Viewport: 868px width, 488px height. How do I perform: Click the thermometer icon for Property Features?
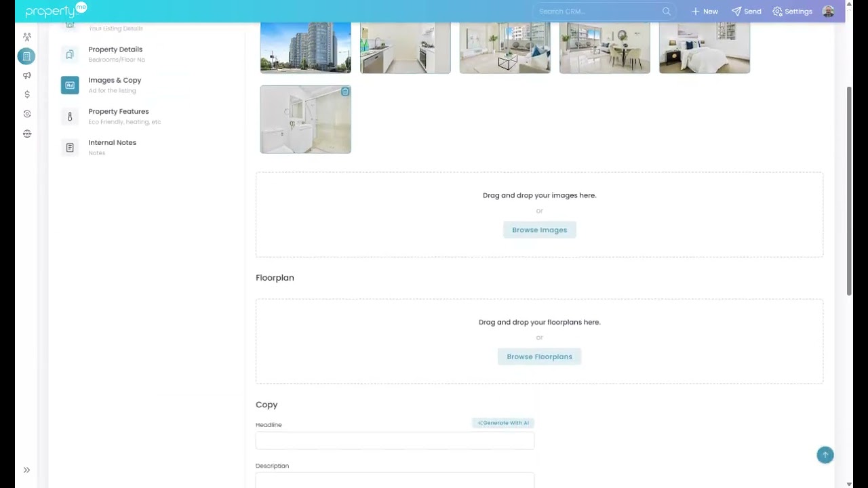coord(70,117)
